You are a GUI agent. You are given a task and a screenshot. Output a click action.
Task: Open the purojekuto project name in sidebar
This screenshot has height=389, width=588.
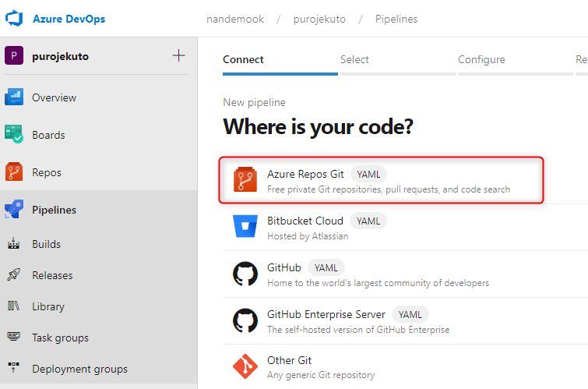[x=61, y=56]
